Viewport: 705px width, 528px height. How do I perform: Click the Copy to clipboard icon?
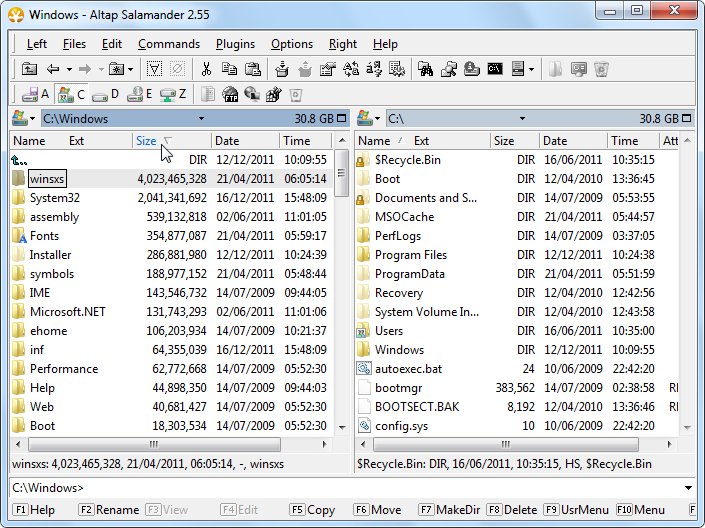(x=229, y=69)
